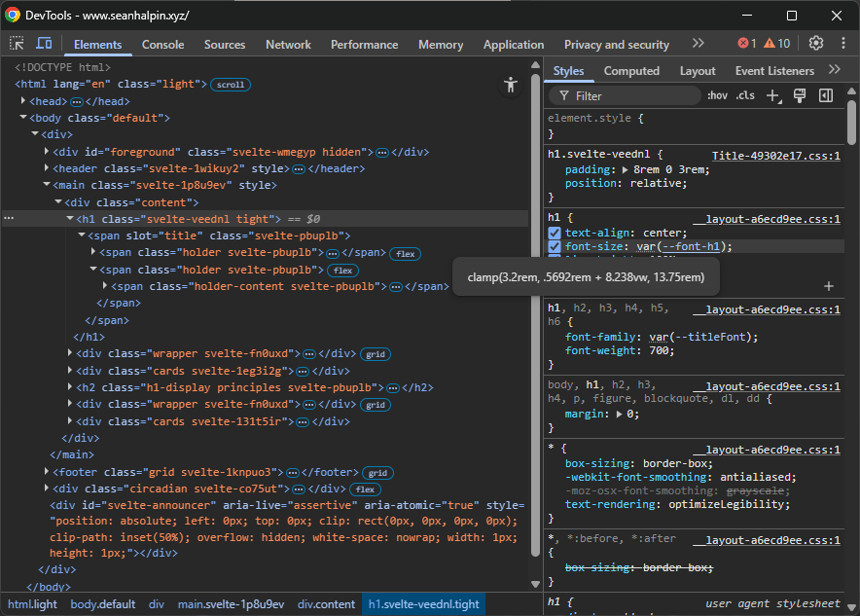The width and height of the screenshot is (860, 616).
Task: Collapse the main svelte-1p8u9ev node
Action: point(46,185)
